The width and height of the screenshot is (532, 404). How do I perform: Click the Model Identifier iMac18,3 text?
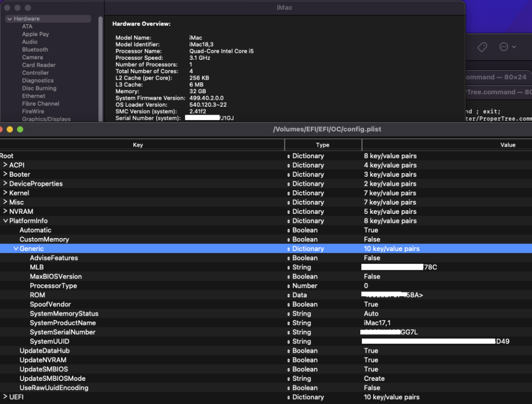pyautogui.click(x=201, y=45)
